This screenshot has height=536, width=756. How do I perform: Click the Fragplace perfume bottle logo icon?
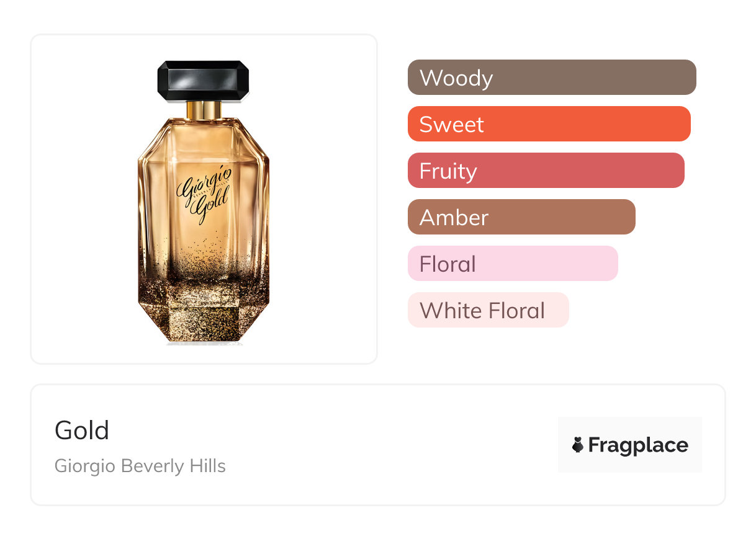coord(578,445)
